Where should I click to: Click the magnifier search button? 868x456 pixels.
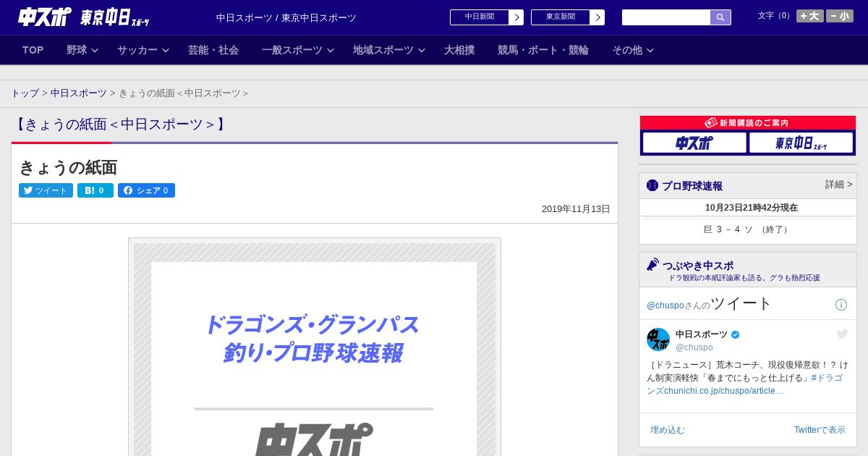(x=720, y=17)
